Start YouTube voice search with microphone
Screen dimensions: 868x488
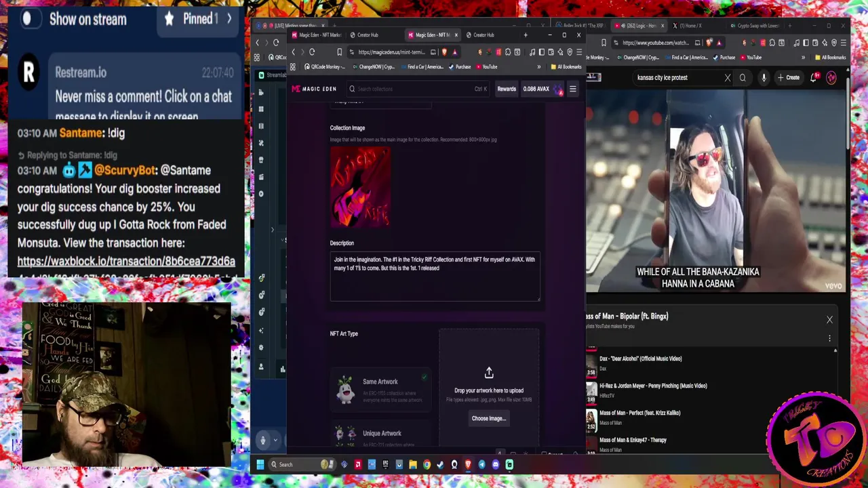click(764, 78)
